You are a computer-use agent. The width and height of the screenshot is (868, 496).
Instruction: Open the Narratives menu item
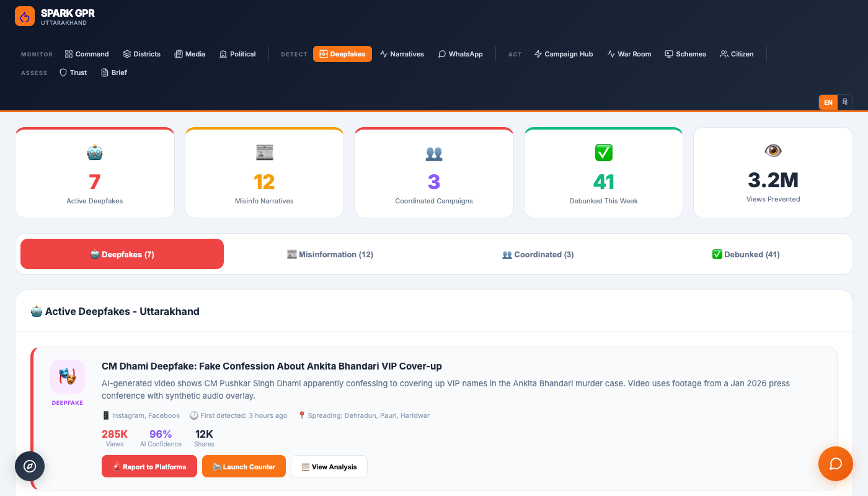pyautogui.click(x=402, y=54)
